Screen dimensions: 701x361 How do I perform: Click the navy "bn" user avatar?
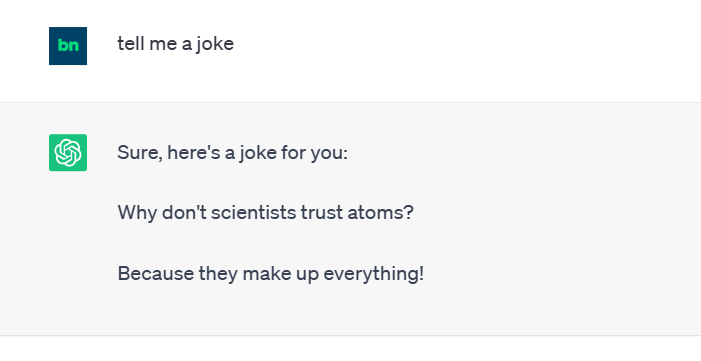(68, 46)
